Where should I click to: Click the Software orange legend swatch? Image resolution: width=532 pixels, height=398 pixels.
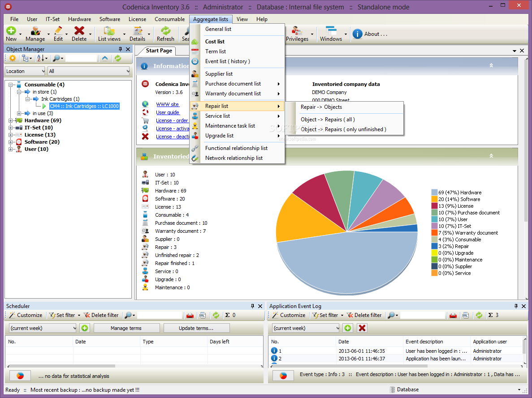pos(434,199)
